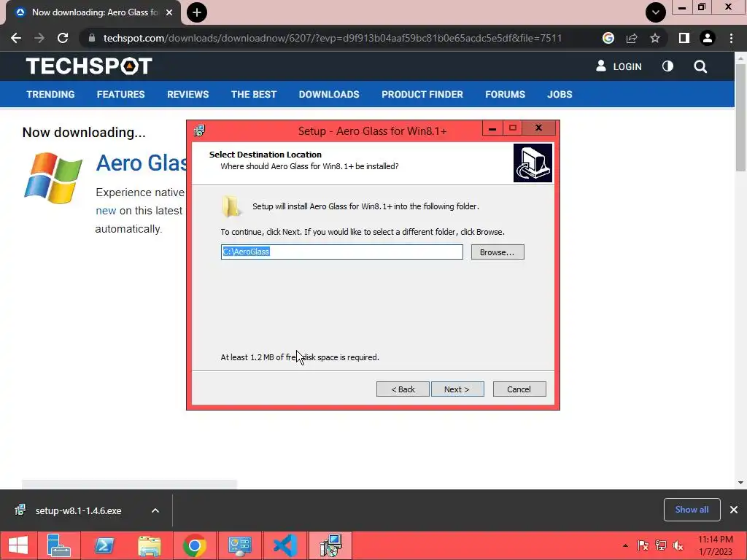Open FORUMS section
Image resolution: width=747 pixels, height=560 pixels.
pyautogui.click(x=505, y=94)
